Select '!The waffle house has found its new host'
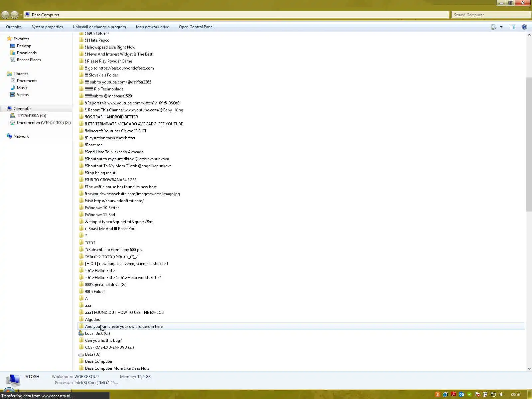Image resolution: width=532 pixels, height=399 pixels. coord(121,187)
